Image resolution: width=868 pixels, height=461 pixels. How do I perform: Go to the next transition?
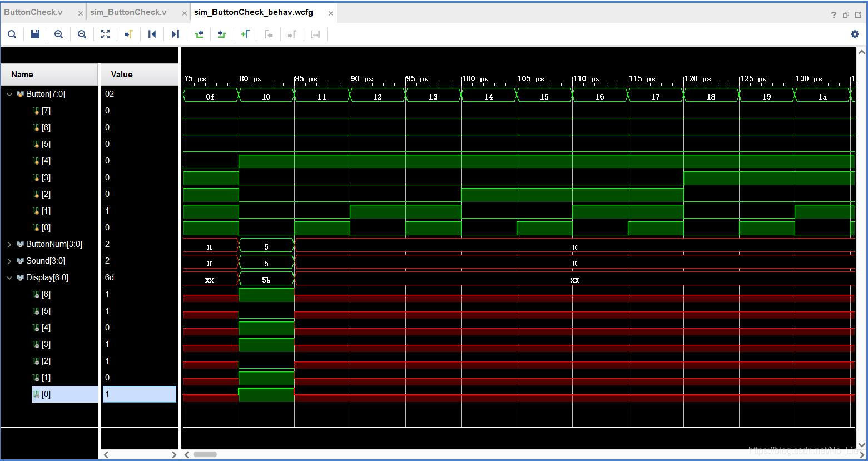point(222,34)
